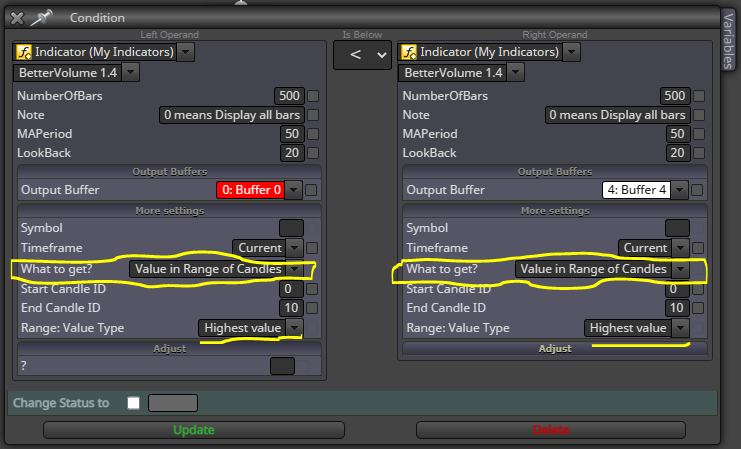Viewport: 741px width, 449px height.
Task: Click the Update button
Action: [194, 430]
